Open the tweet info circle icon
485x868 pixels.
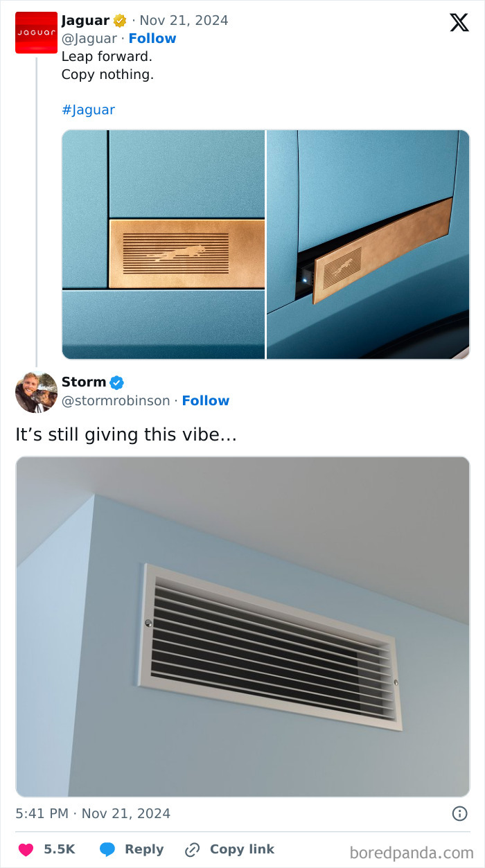tap(459, 813)
